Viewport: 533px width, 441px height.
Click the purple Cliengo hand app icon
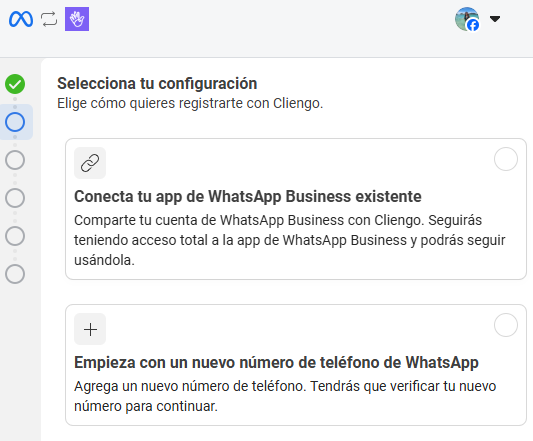[77, 19]
